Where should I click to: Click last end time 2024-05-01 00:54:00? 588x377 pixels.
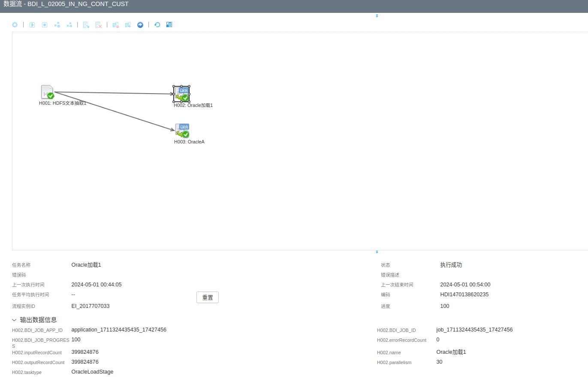point(465,285)
